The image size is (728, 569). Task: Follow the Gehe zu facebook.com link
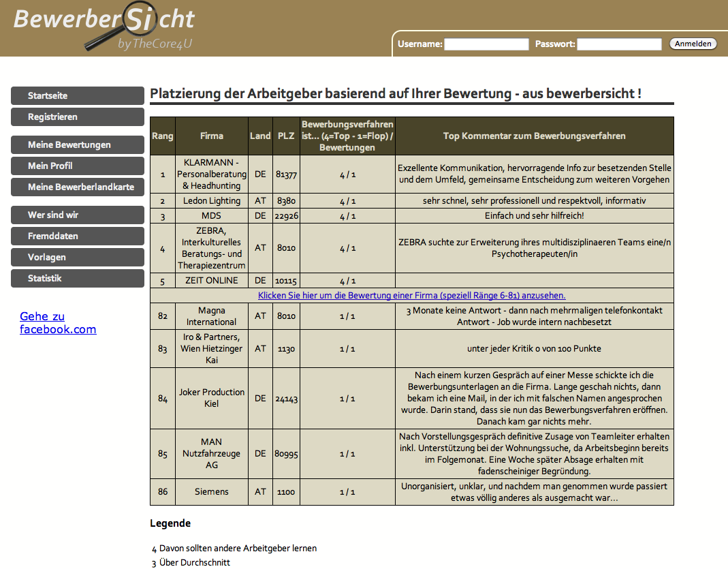pos(58,323)
